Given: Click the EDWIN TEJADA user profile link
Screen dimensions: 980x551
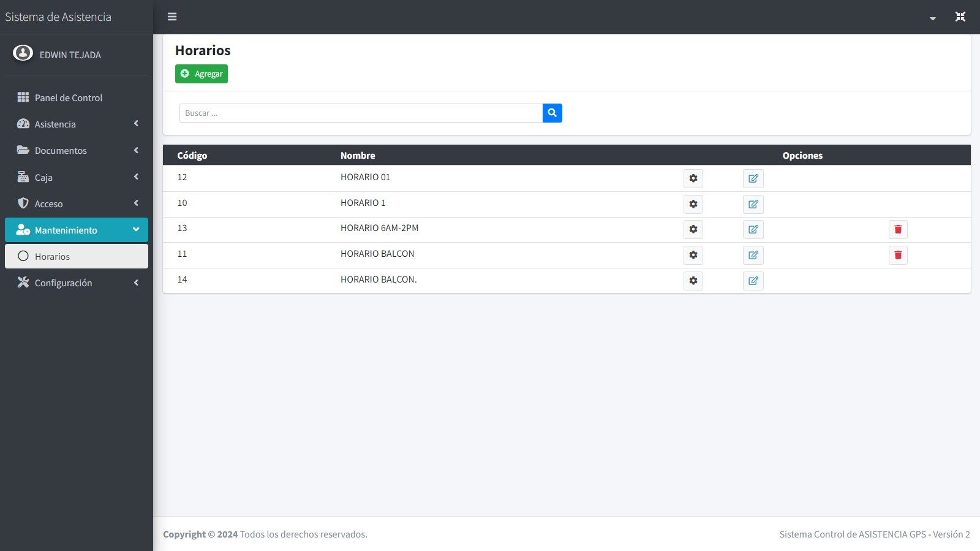Looking at the screenshot, I should 70,55.
